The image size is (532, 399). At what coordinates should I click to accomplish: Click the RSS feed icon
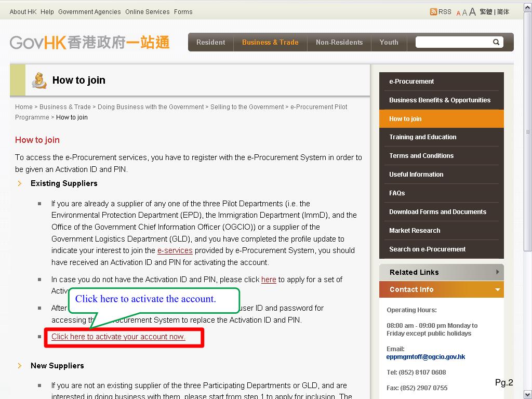tap(433, 12)
